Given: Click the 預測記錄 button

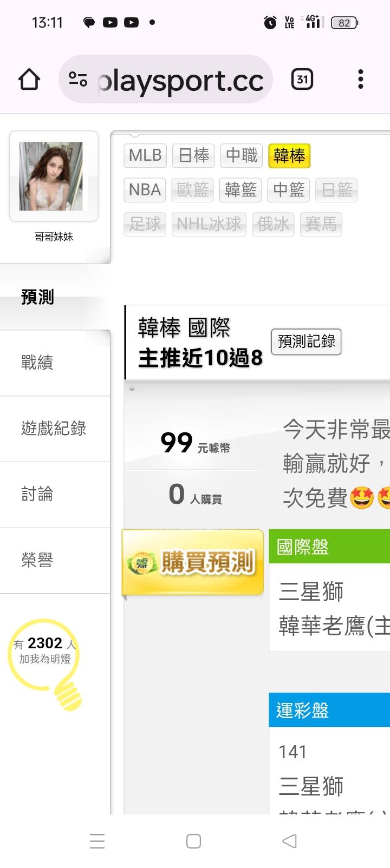Looking at the screenshot, I should pos(307,341).
